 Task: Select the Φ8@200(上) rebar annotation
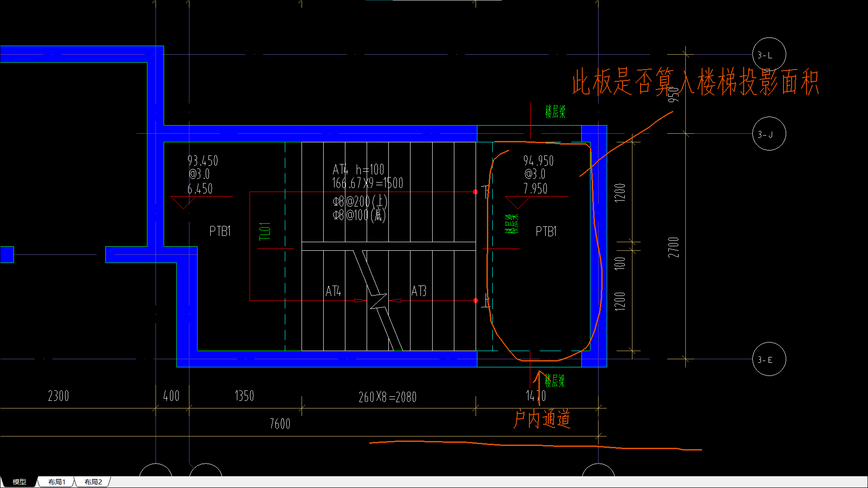[x=360, y=201]
